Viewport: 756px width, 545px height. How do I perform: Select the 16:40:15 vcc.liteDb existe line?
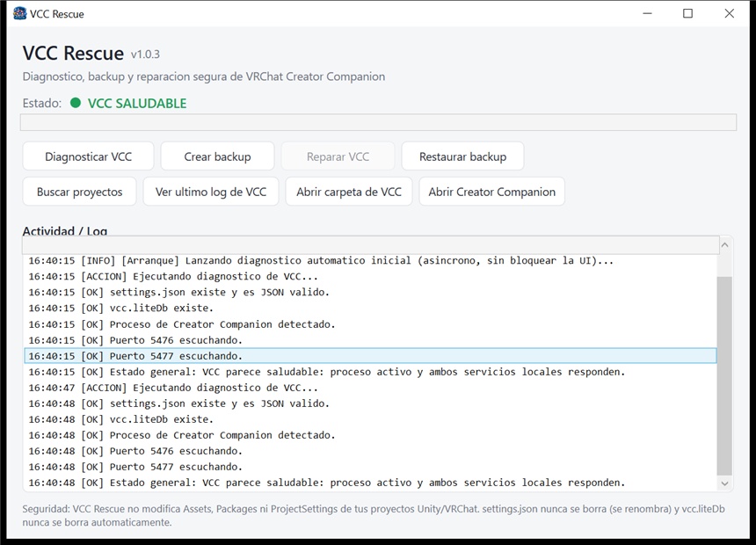(x=370, y=309)
